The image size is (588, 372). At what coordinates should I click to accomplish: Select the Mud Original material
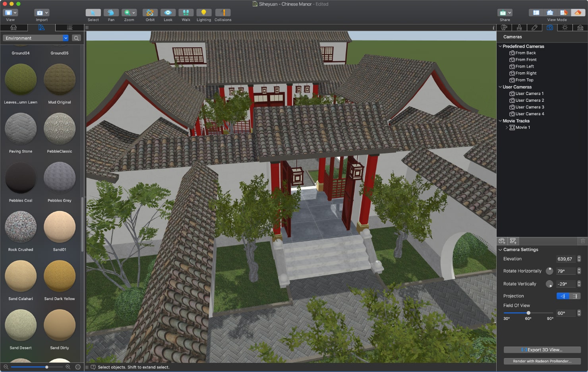pyautogui.click(x=60, y=79)
